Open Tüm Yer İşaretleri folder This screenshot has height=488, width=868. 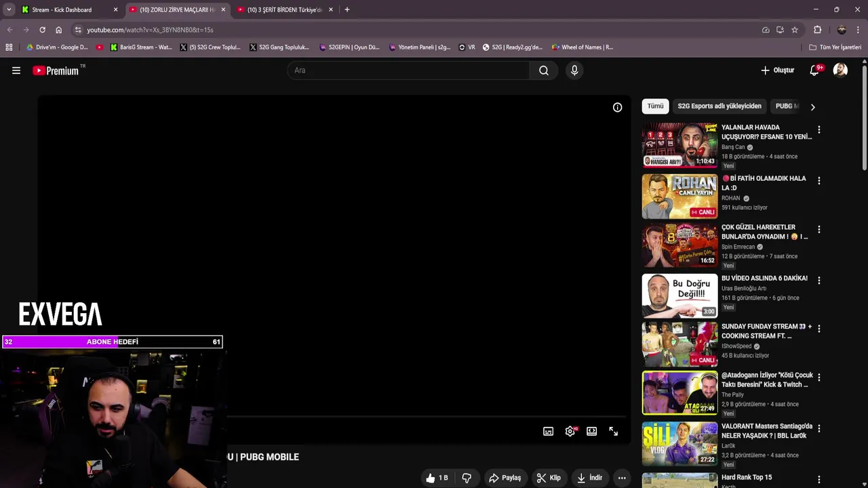point(835,47)
